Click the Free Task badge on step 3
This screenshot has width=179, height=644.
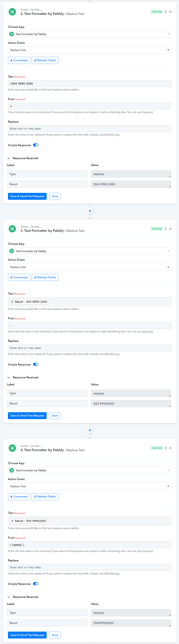(x=157, y=229)
